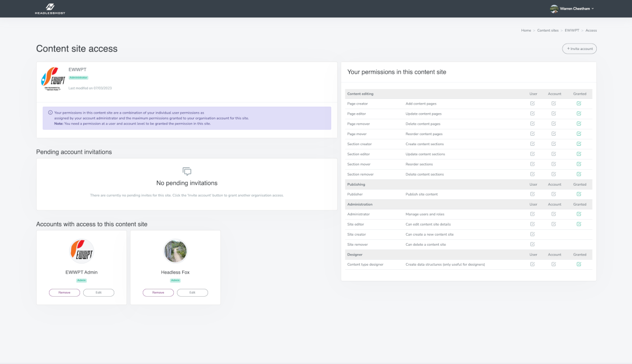Click the info icon on the permissions banner

point(50,112)
